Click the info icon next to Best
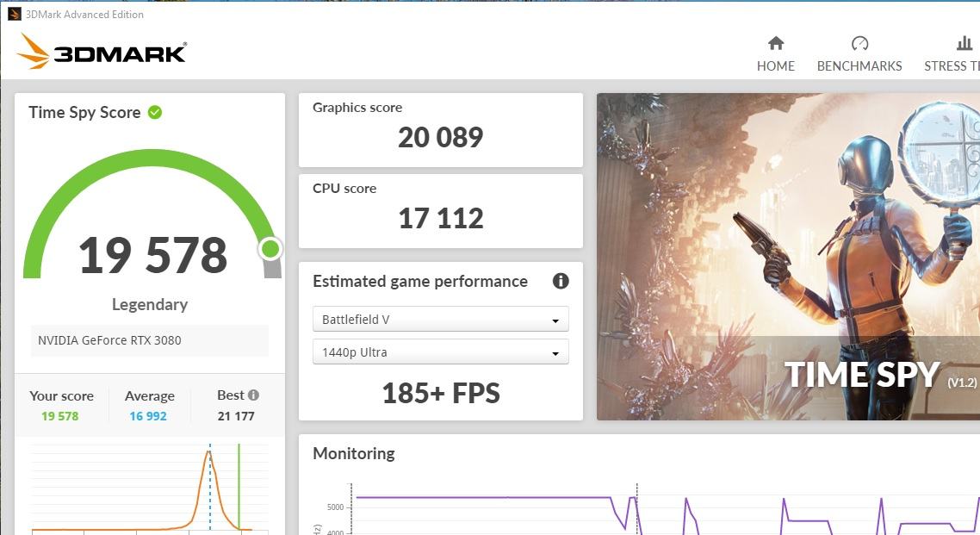The width and height of the screenshot is (980, 535). tap(253, 395)
